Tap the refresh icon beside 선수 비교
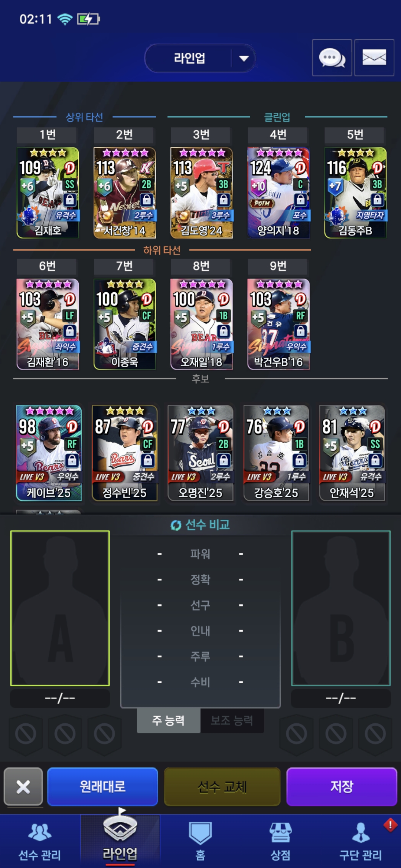 pyautogui.click(x=176, y=525)
